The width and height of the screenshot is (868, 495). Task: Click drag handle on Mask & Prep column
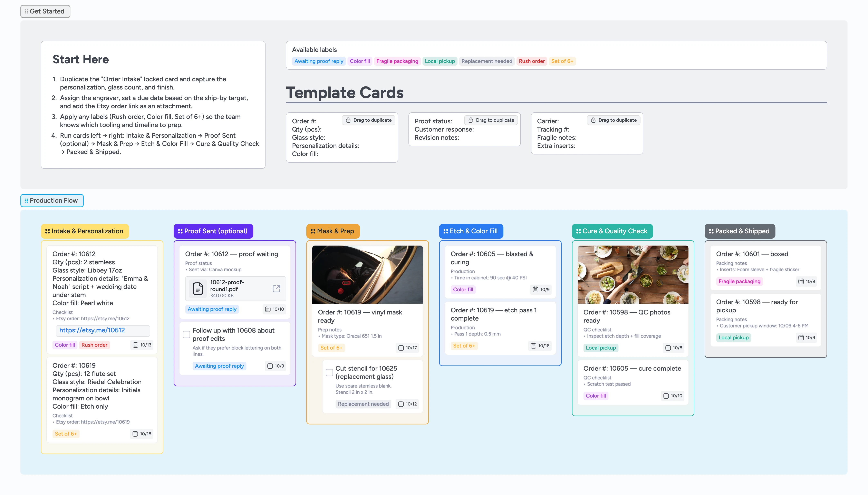313,231
